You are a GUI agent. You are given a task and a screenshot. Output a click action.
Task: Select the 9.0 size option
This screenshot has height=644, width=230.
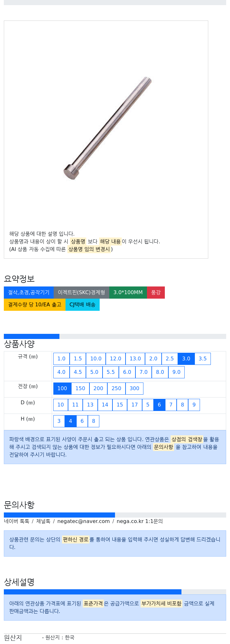[x=176, y=372]
